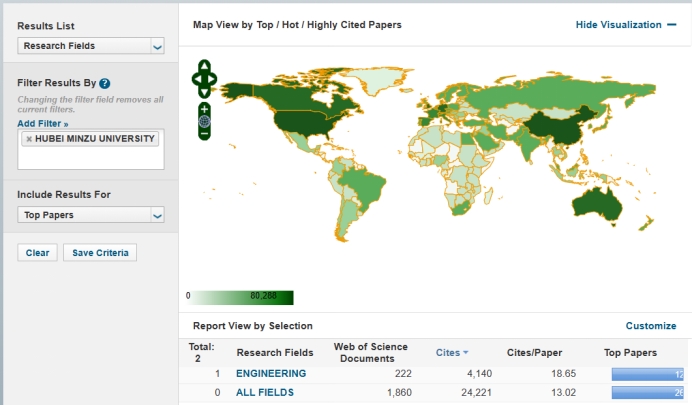Click Save Criteria button
693x405 pixels.
100,253
